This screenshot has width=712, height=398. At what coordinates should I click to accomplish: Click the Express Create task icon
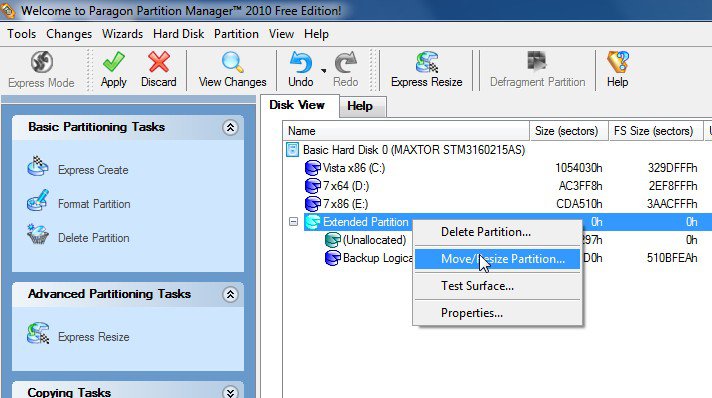pos(38,166)
